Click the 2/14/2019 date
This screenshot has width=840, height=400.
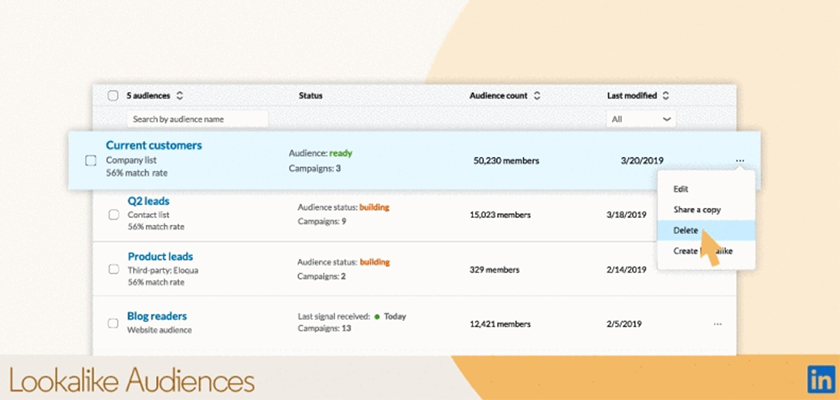[626, 270]
